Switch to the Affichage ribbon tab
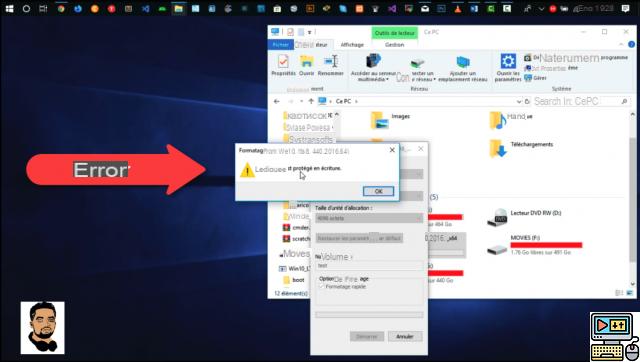This screenshot has width=640, height=362. click(352, 44)
